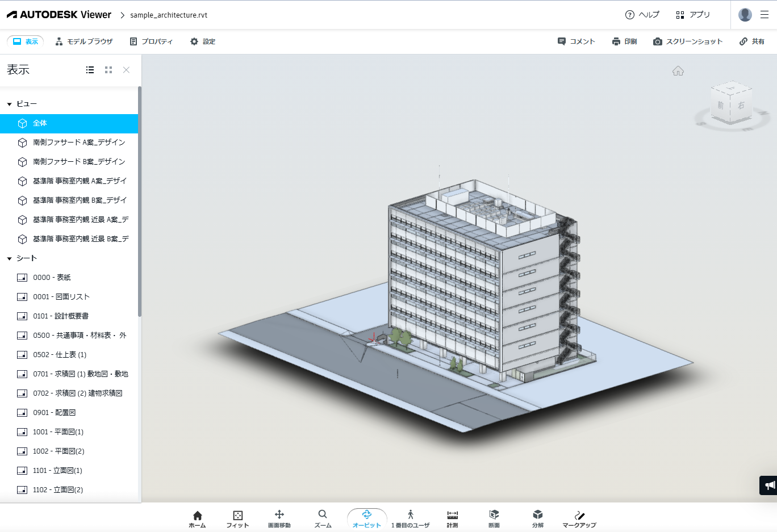777x532 pixels.
Task: Select the Pan (画面移動) tool
Action: [x=279, y=518]
